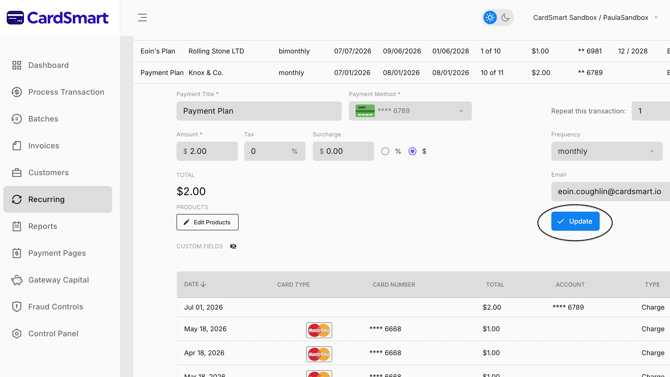Switch to light mode sun icon
Screen dimensions: 670x377
(490, 18)
